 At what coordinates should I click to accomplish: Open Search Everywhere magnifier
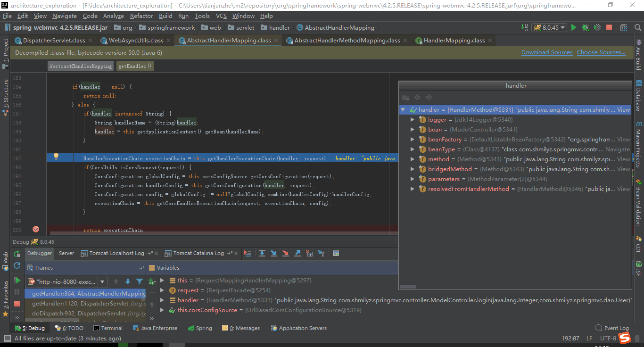click(x=638, y=28)
